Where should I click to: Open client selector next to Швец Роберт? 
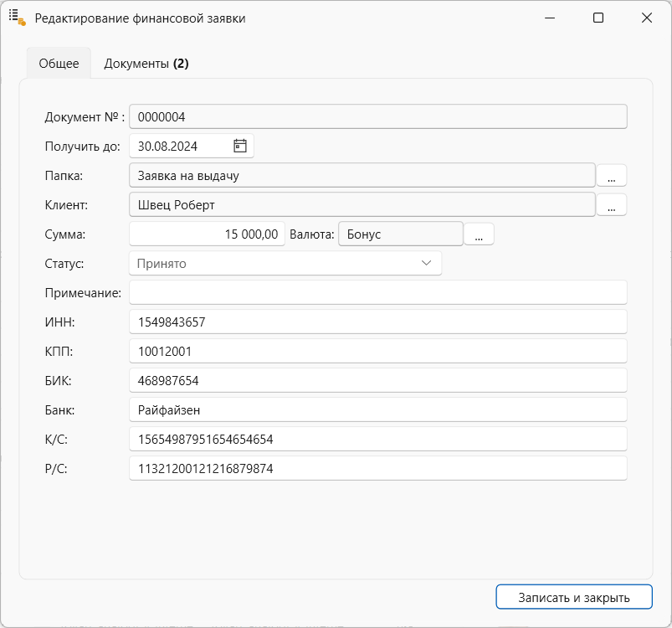tap(612, 205)
